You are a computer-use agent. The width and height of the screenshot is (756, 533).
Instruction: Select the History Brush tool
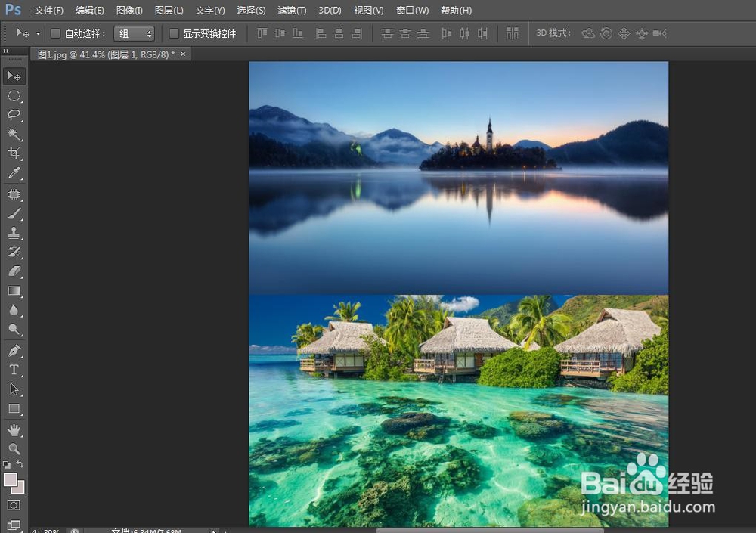[x=14, y=252]
